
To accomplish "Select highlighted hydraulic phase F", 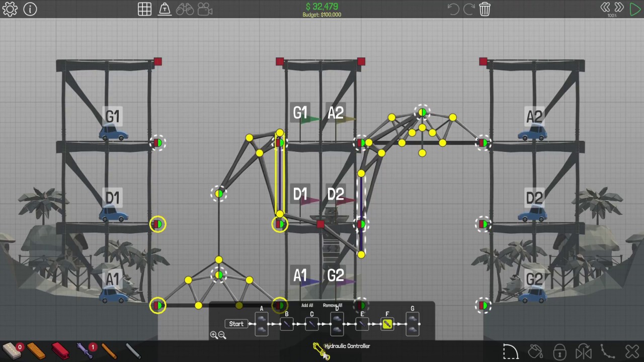I will (387, 324).
